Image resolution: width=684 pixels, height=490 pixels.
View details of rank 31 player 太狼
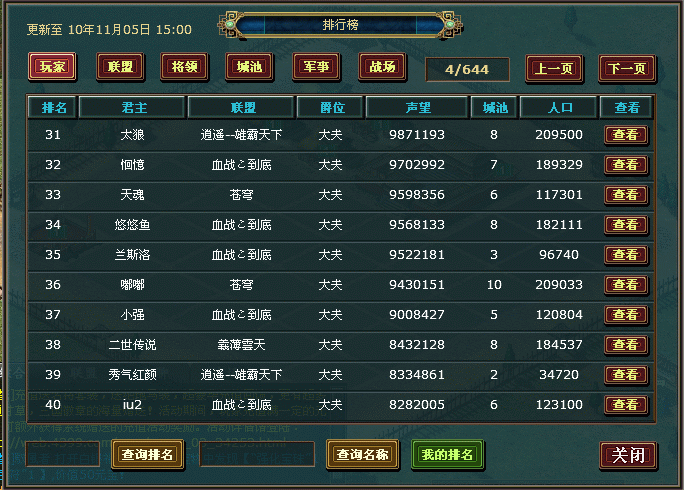[x=626, y=135]
